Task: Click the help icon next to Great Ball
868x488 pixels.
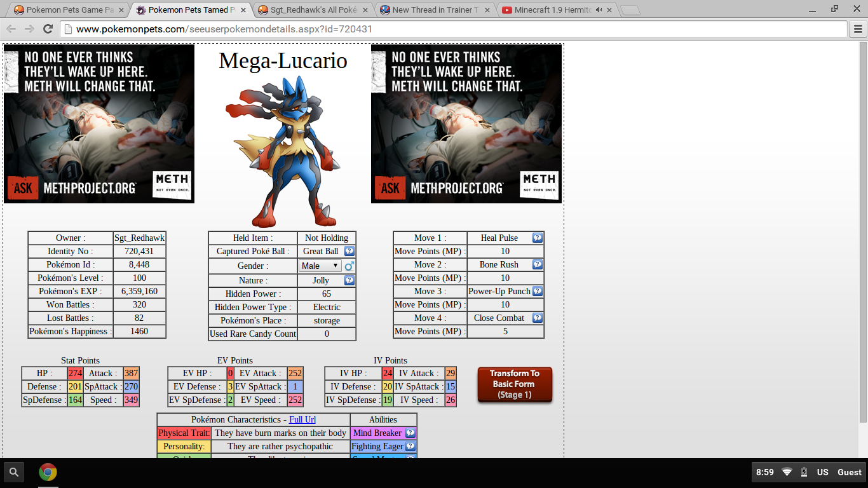Action: pos(349,251)
